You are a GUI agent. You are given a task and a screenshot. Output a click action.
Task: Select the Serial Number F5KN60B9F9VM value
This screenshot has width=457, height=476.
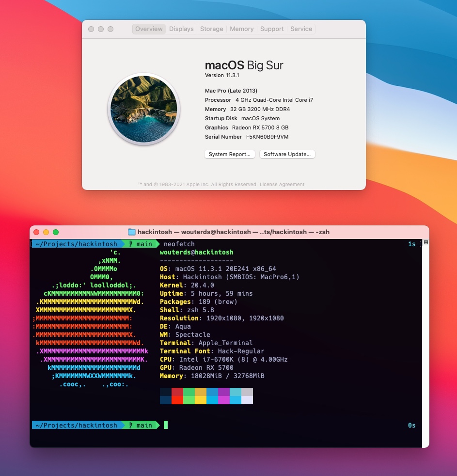pos(267,137)
